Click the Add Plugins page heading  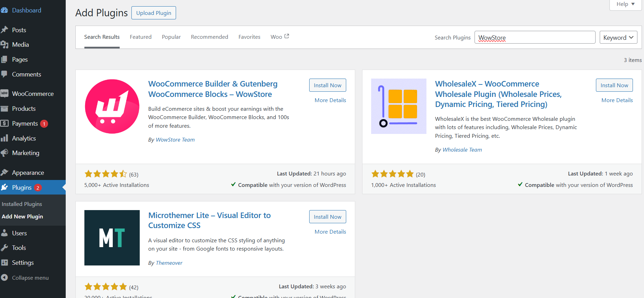101,13
